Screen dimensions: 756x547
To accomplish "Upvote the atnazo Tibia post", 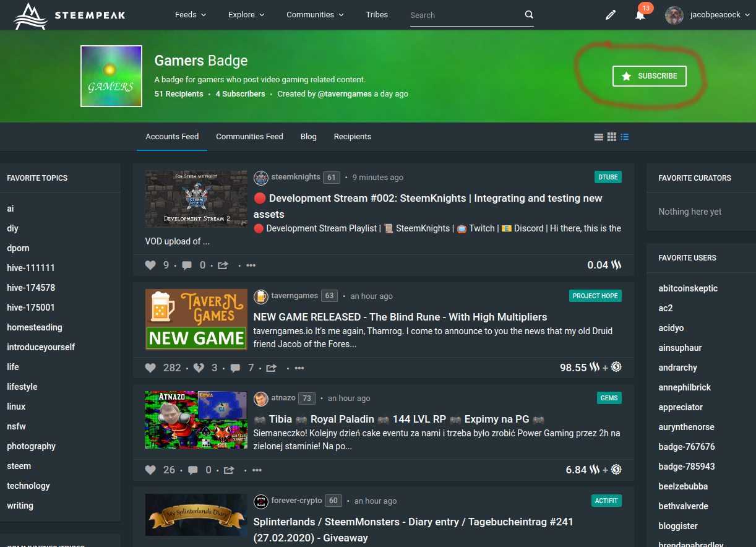I will [x=150, y=470].
